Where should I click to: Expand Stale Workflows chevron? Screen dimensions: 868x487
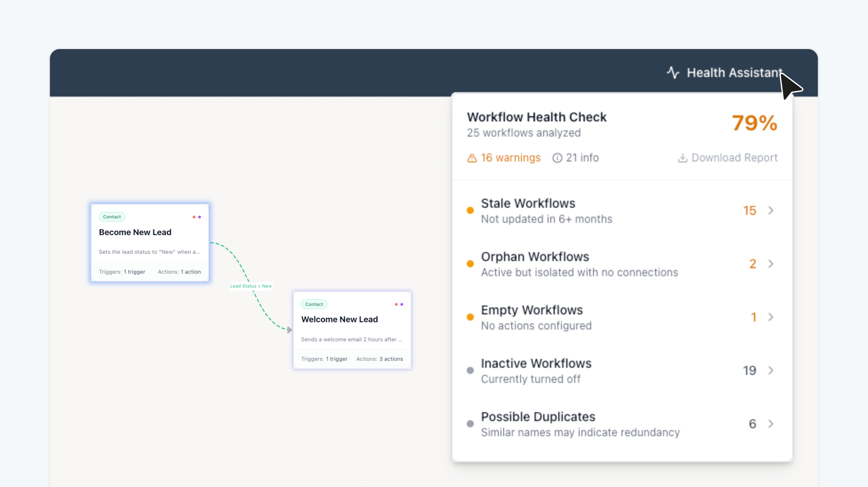click(x=771, y=210)
